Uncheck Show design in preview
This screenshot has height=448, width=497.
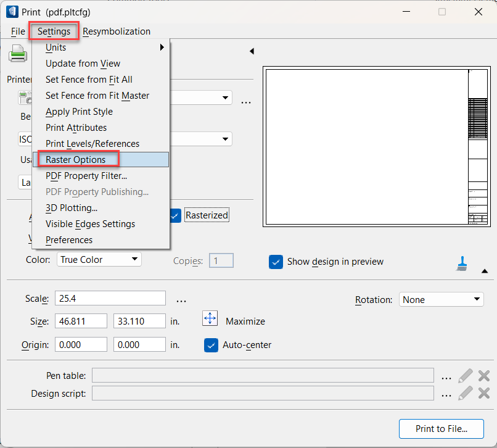(x=276, y=262)
